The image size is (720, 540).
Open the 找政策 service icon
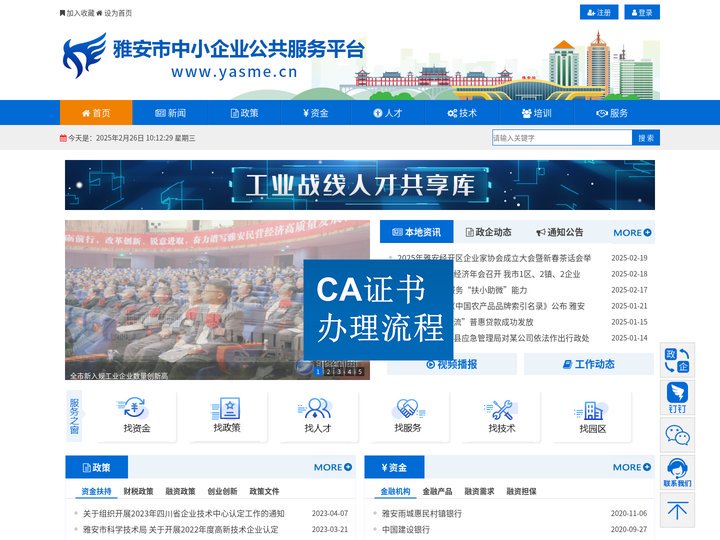tap(226, 416)
